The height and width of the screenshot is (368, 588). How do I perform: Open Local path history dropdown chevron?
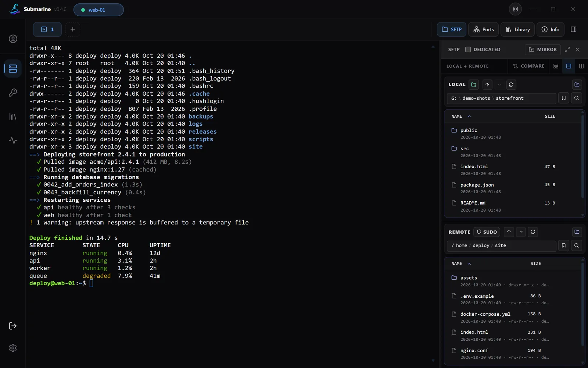[x=499, y=85]
